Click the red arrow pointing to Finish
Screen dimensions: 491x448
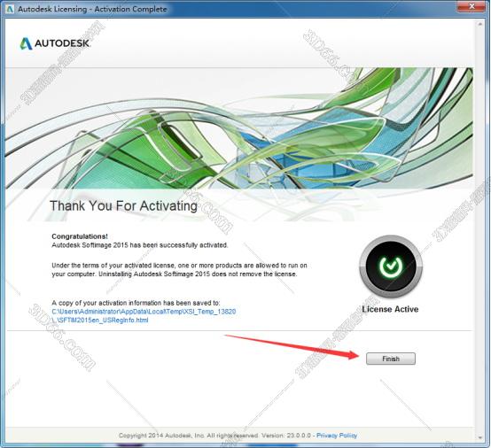pos(292,347)
